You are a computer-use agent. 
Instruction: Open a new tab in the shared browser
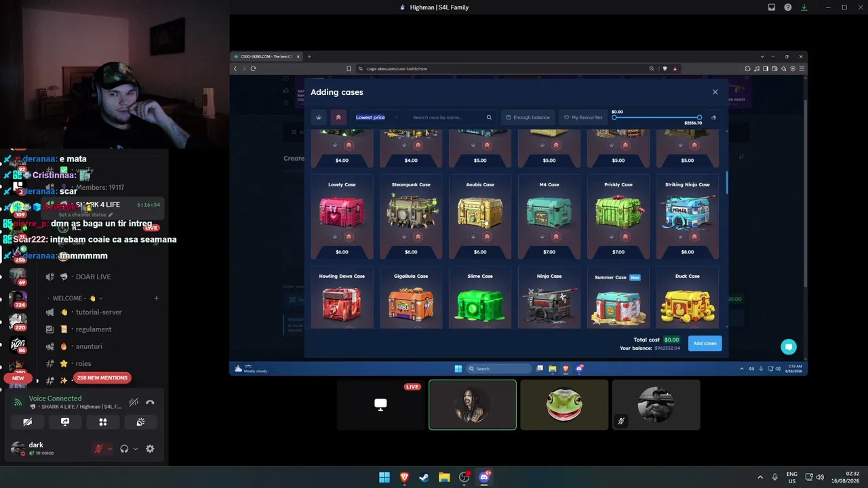309,56
